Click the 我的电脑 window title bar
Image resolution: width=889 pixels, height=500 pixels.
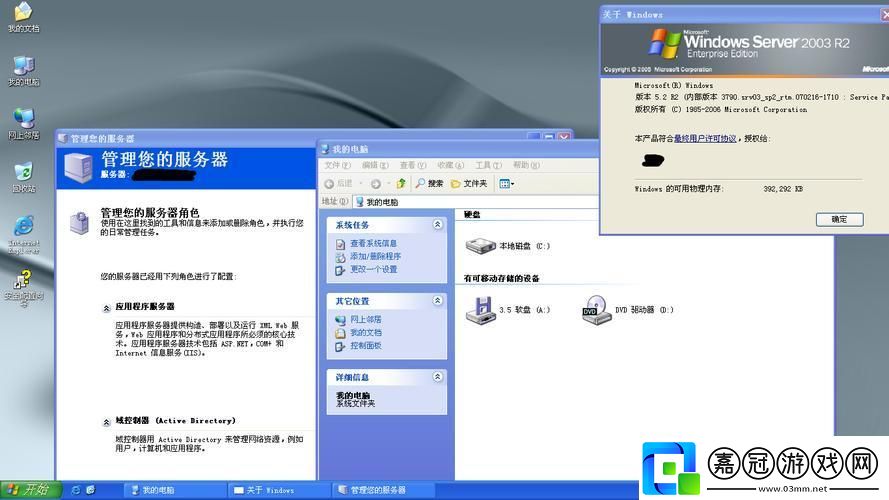(459, 149)
